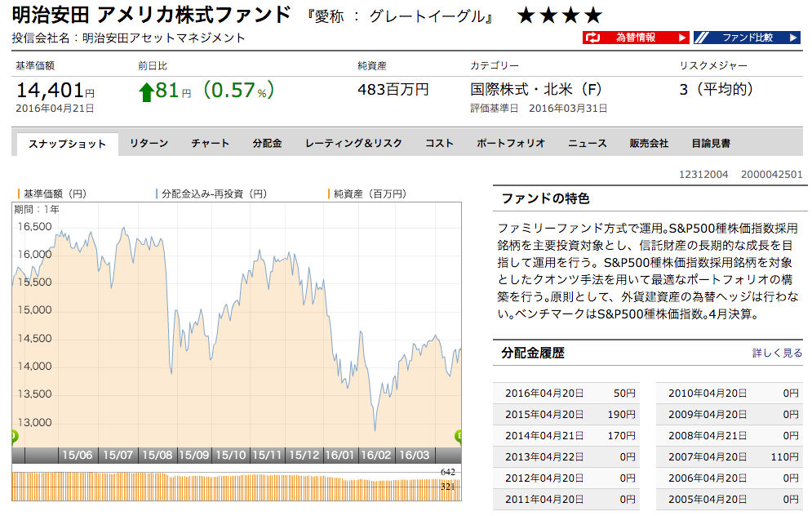Click the 基準価額（円） chart legend
The height and width of the screenshot is (516, 812).
(52, 193)
